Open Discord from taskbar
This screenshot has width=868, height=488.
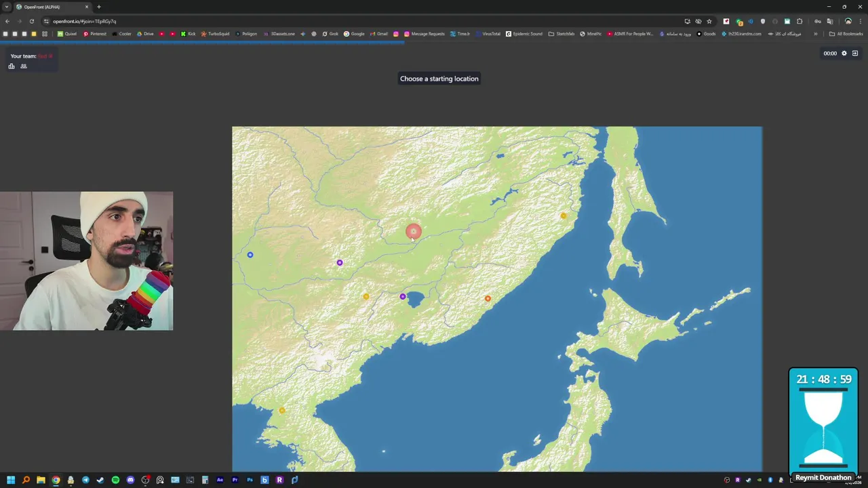pos(130,480)
